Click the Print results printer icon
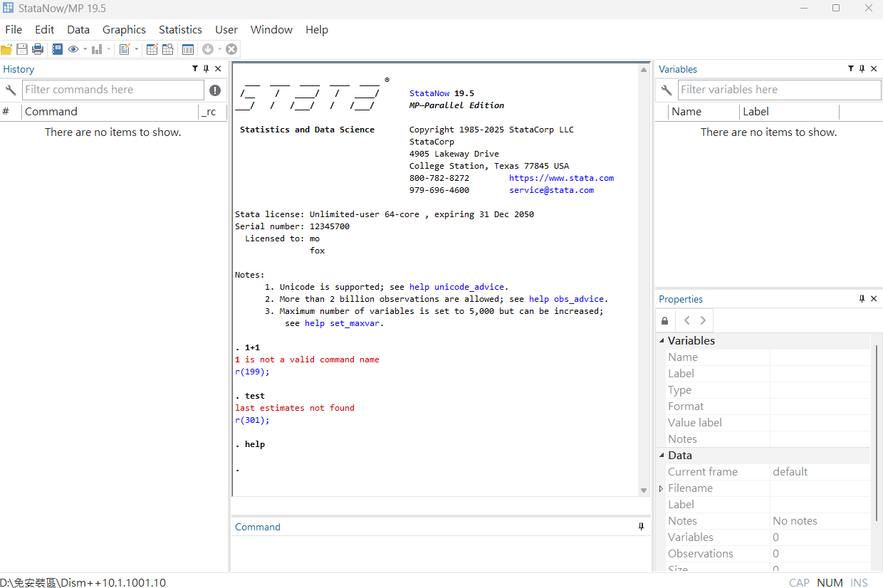The width and height of the screenshot is (883, 588). click(x=38, y=49)
